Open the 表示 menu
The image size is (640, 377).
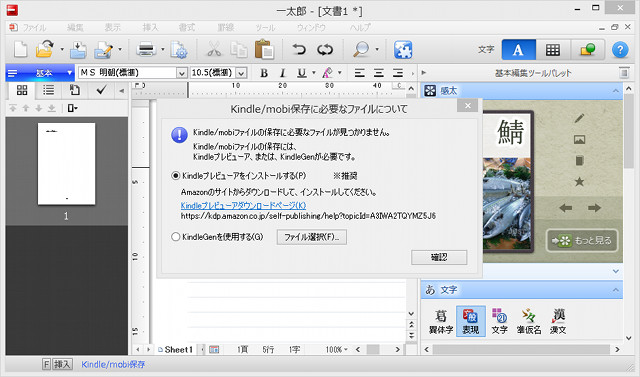point(113,27)
